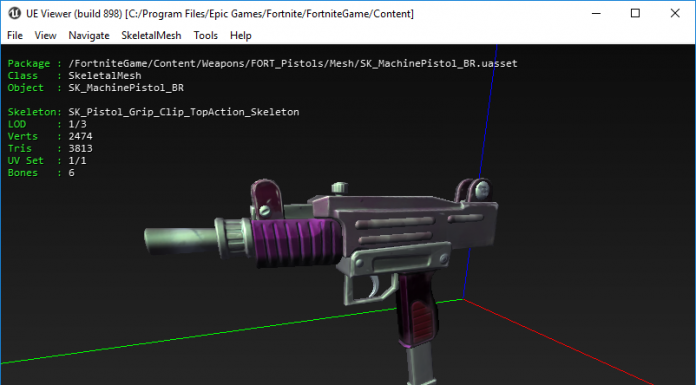
Task: Click the Unreal logo icon in title bar
Action: click(x=14, y=13)
